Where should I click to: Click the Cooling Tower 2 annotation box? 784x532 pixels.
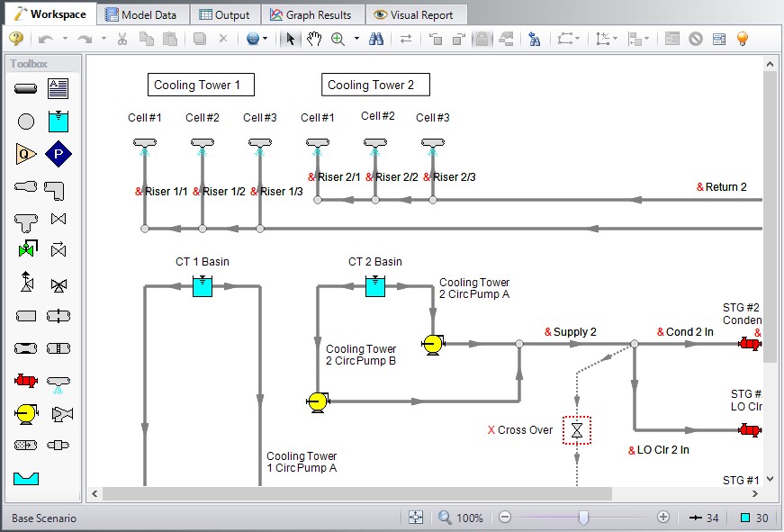coord(375,85)
